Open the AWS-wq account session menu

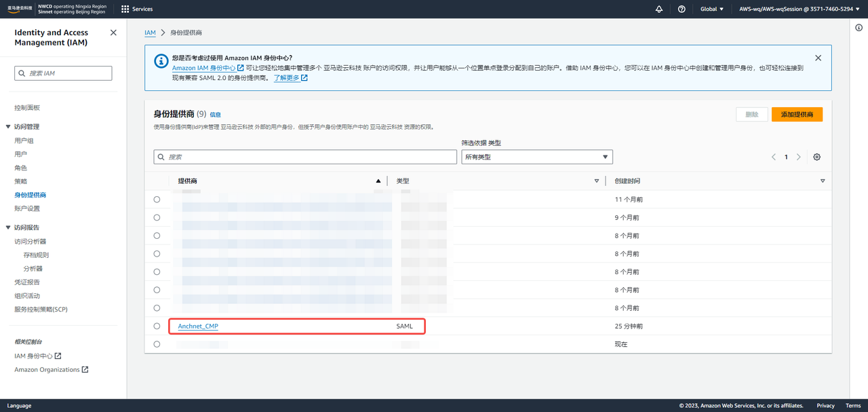click(800, 9)
